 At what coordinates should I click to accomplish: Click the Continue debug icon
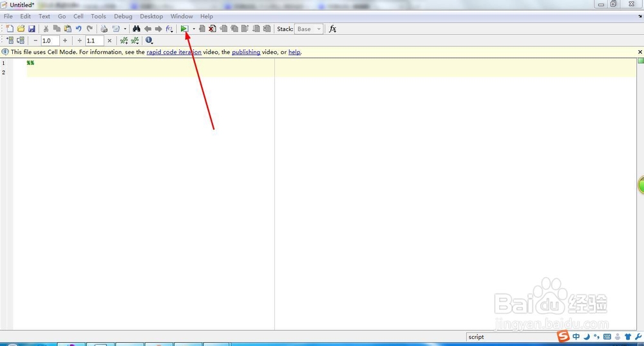point(256,29)
